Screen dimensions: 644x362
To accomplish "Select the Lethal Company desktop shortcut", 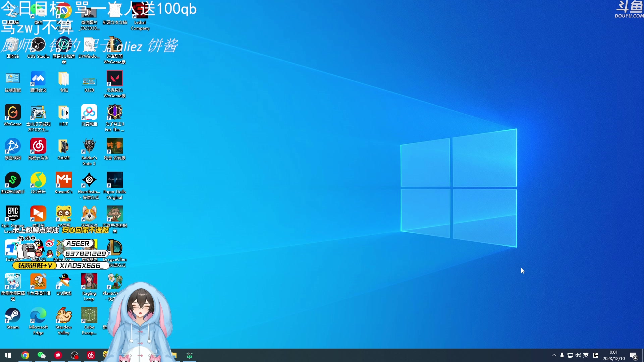I will point(140,17).
